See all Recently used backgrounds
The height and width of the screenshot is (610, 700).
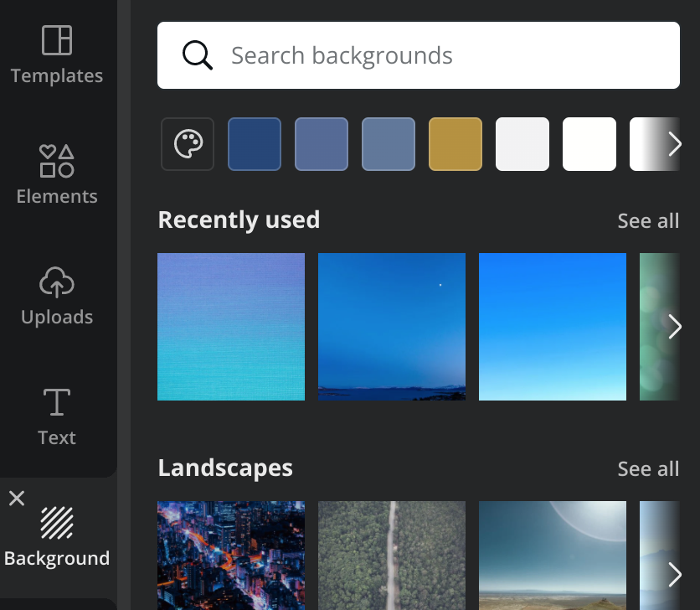(x=648, y=220)
